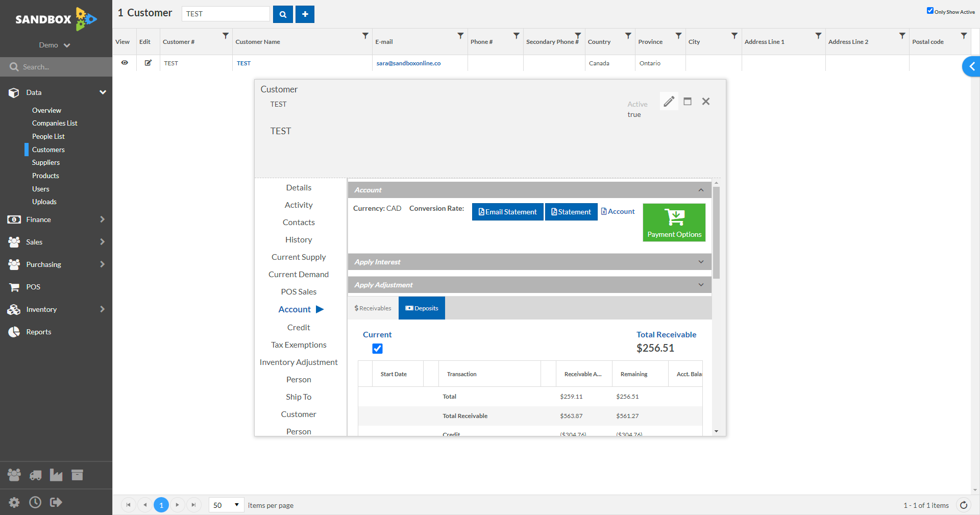Click the Statement button
The height and width of the screenshot is (515, 980).
click(x=571, y=212)
